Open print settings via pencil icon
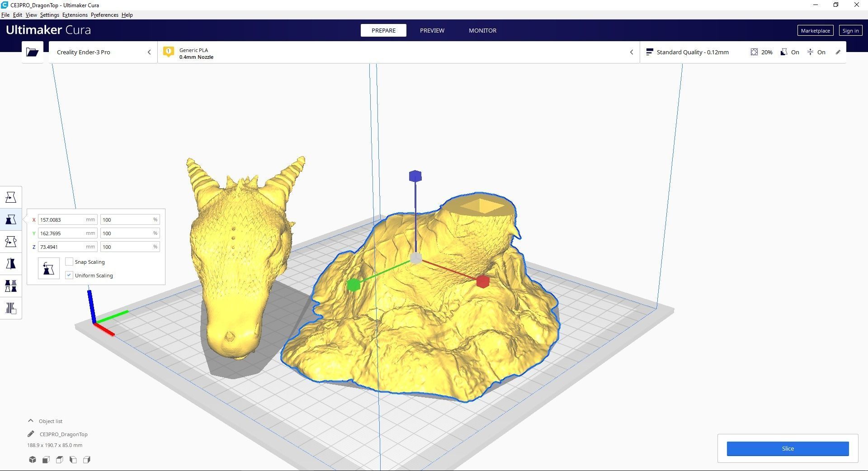This screenshot has width=868, height=471. tap(838, 52)
